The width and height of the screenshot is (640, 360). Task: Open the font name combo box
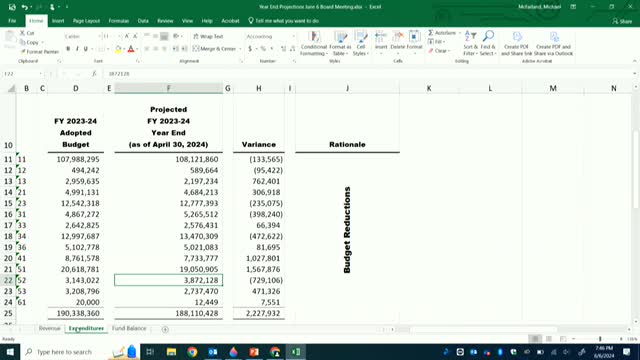(82, 36)
